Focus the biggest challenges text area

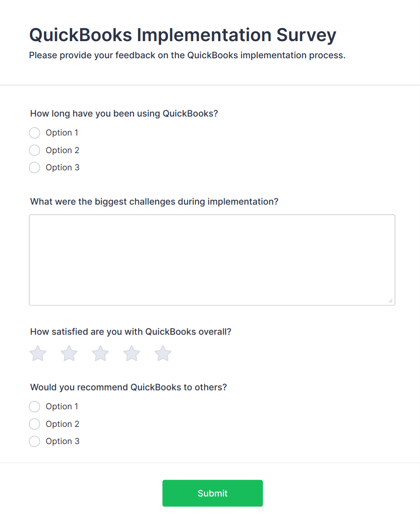point(212,260)
